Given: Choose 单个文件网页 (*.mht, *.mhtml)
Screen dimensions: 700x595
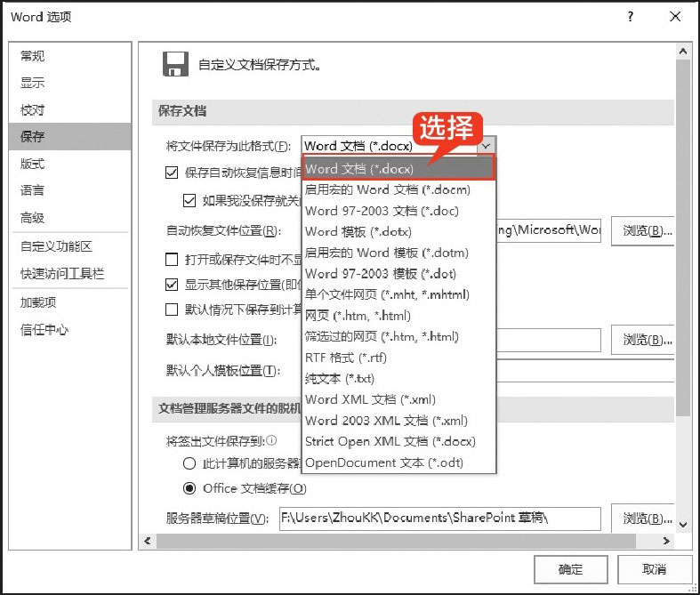Looking at the screenshot, I should [398, 294].
